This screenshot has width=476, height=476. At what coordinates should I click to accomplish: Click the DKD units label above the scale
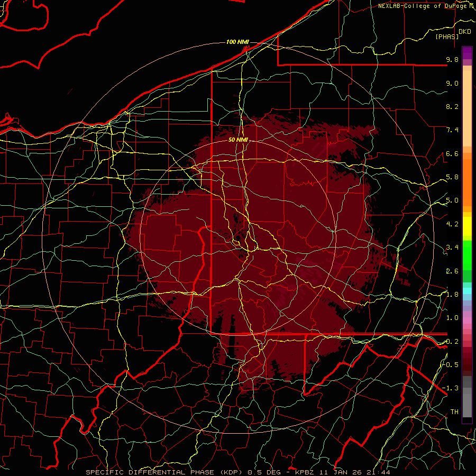tap(464, 31)
